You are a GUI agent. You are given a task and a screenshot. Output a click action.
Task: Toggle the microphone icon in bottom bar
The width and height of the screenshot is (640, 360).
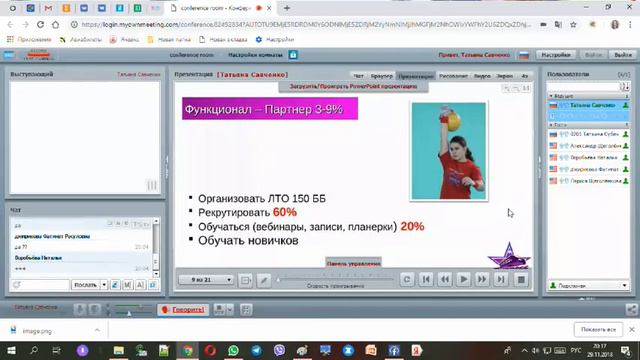point(80,310)
